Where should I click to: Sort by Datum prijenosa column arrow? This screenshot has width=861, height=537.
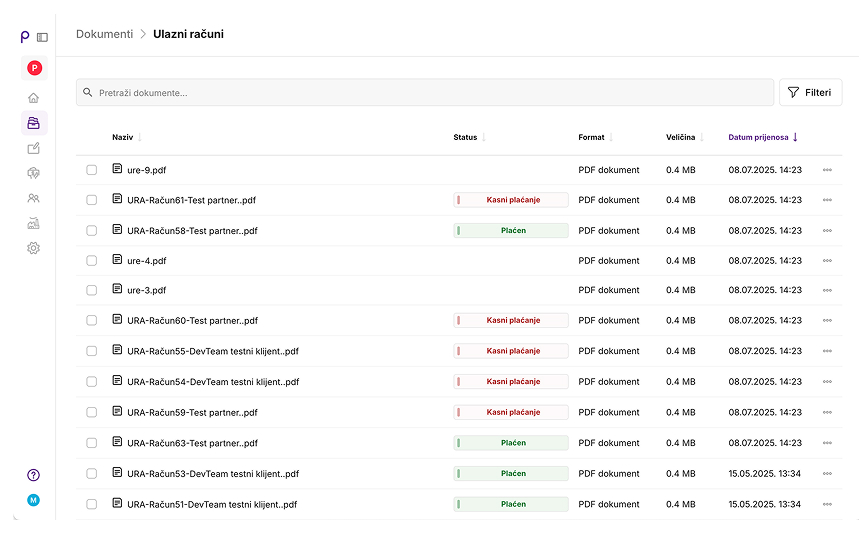pyautogui.click(x=795, y=137)
